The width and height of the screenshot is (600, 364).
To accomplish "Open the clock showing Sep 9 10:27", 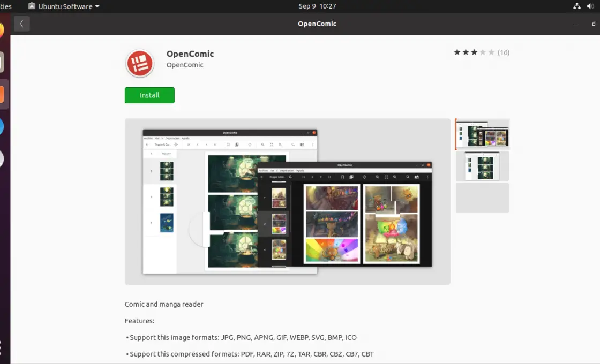I will click(317, 6).
